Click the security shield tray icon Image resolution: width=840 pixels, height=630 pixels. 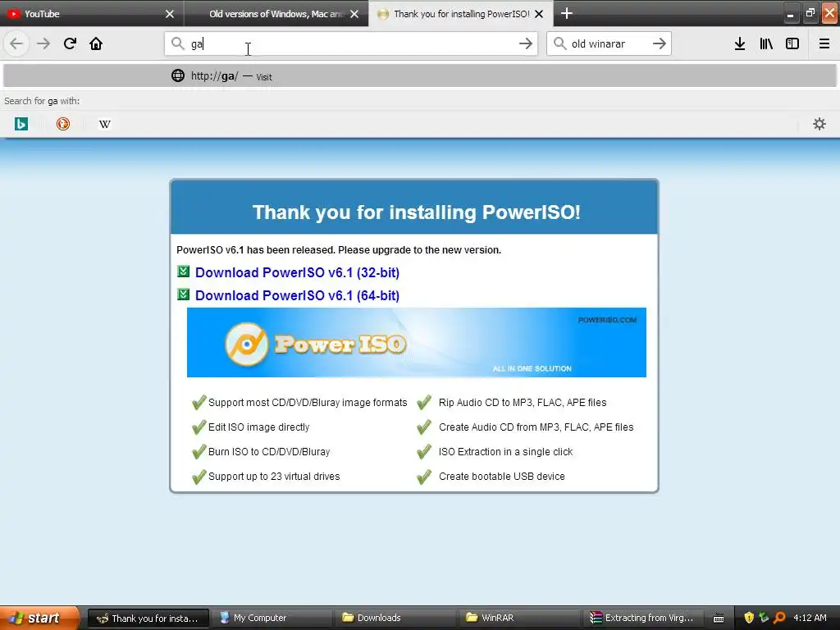coord(749,618)
